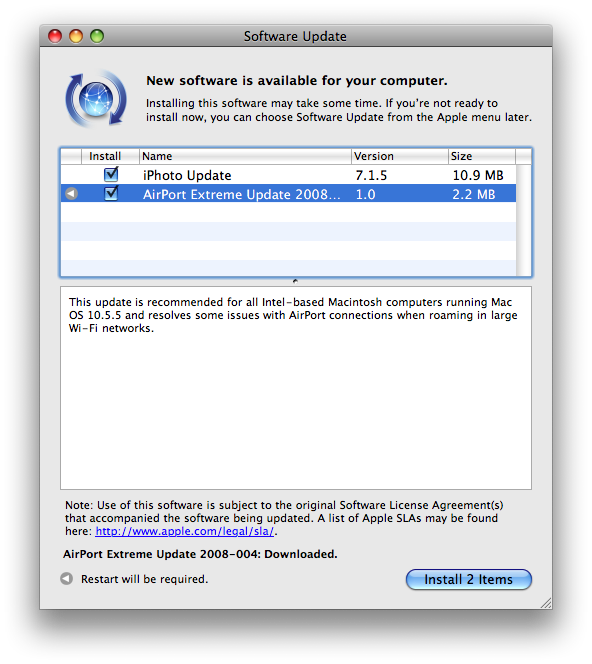
Task: Sort list by Name column header
Action: click(x=245, y=156)
